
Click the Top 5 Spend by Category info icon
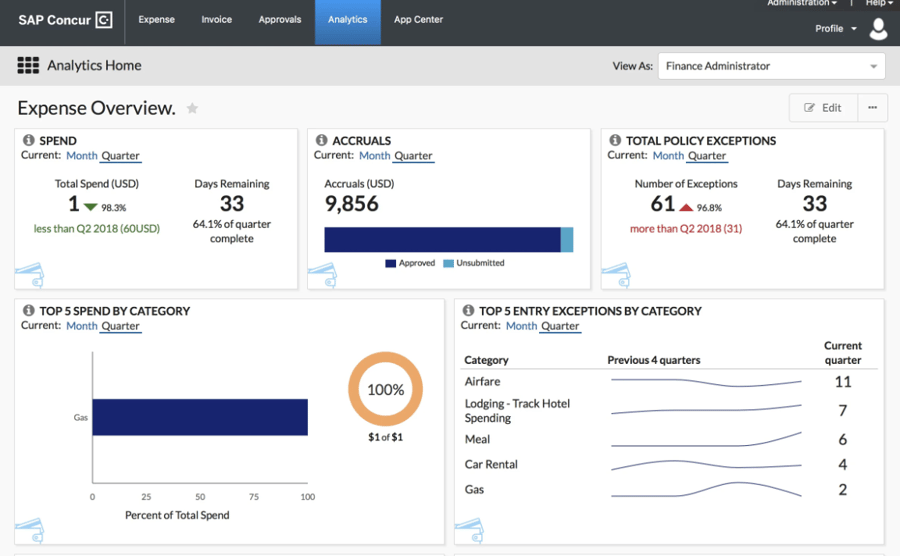[29, 310]
